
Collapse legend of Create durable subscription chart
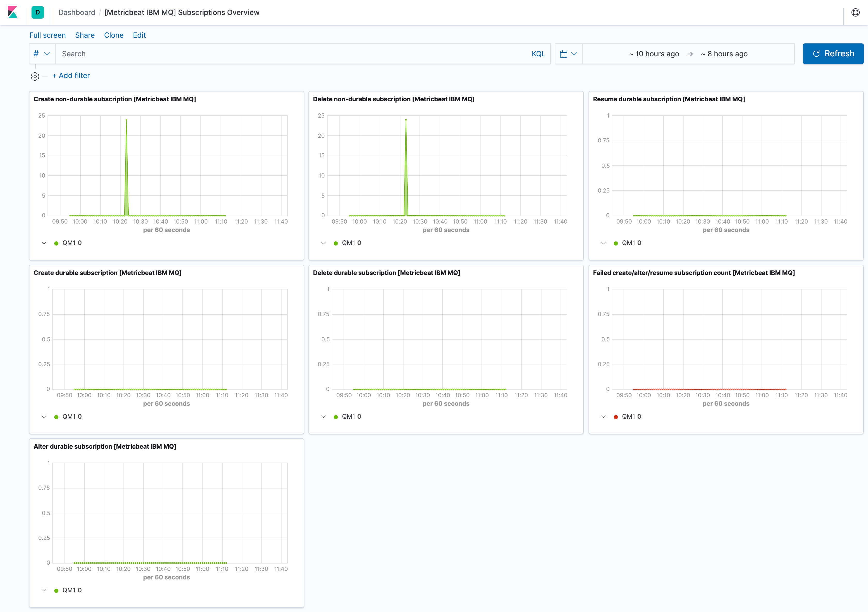(x=44, y=416)
